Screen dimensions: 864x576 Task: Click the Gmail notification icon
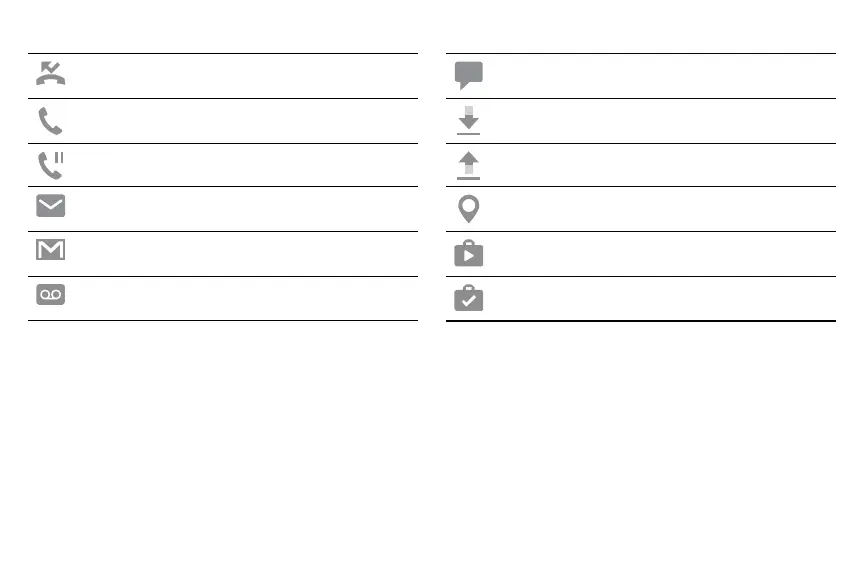tap(50, 250)
